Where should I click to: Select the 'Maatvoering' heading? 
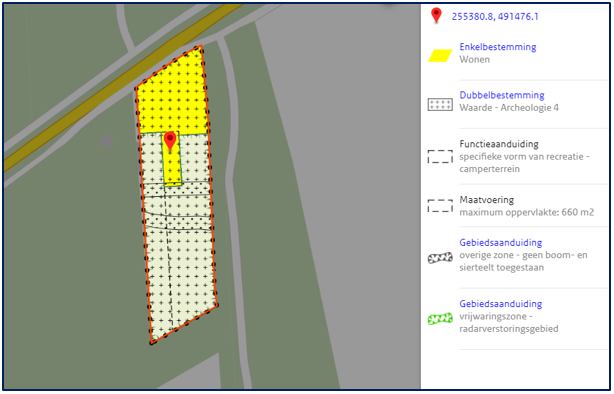pyautogui.click(x=486, y=200)
